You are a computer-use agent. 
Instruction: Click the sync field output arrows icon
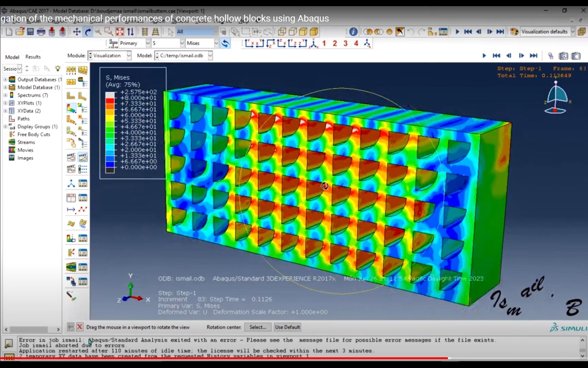coord(225,43)
